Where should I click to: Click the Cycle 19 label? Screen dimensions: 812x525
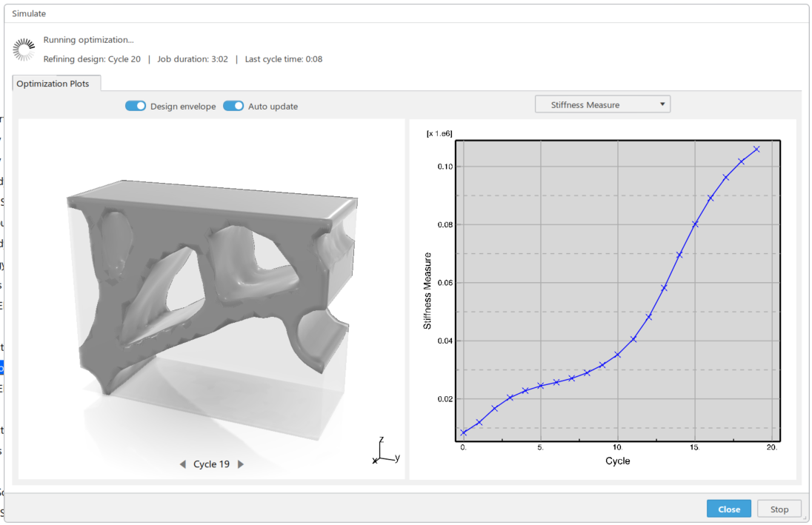point(211,464)
